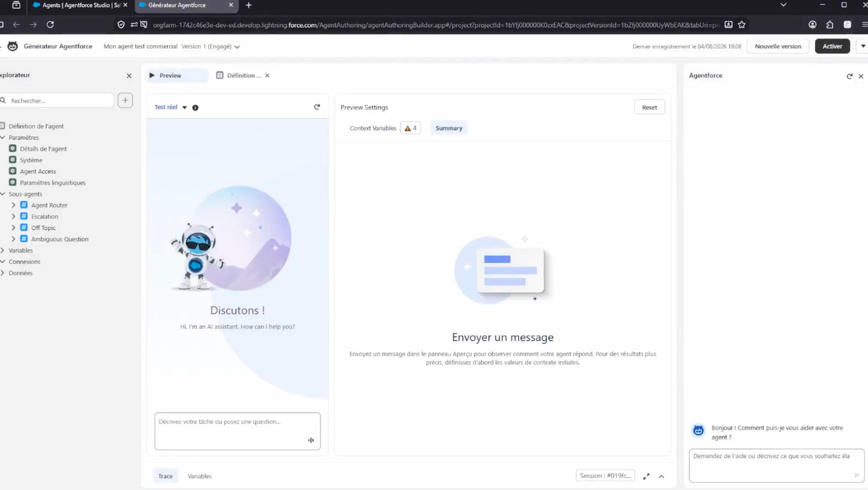Close the Définition tab with its X
This screenshot has width=868, height=490.
coord(267,75)
